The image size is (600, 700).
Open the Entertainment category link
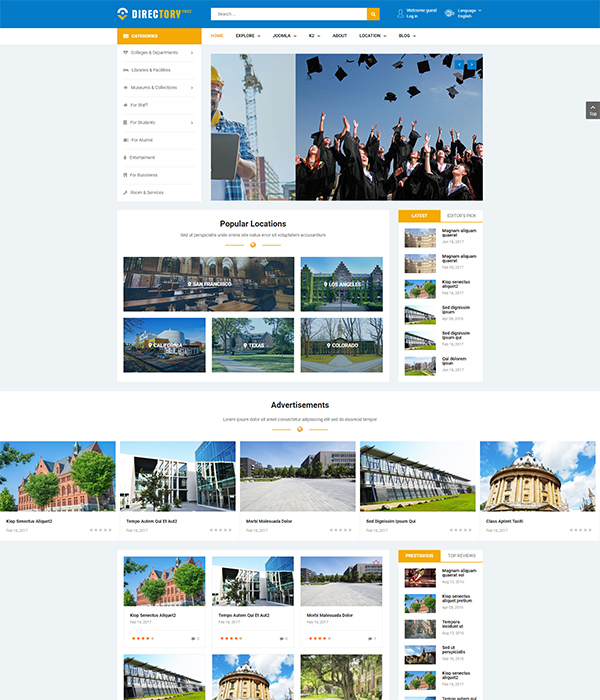(x=142, y=158)
